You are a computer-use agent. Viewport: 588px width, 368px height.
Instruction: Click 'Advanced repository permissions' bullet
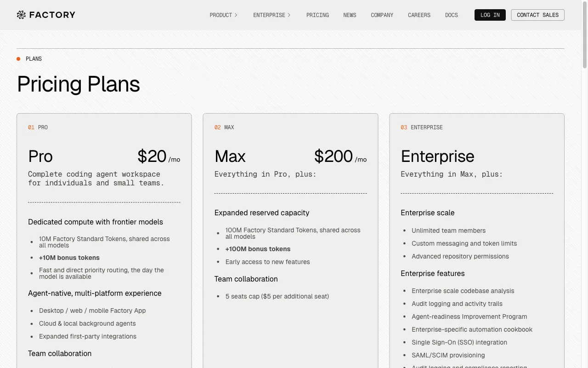[460, 257]
